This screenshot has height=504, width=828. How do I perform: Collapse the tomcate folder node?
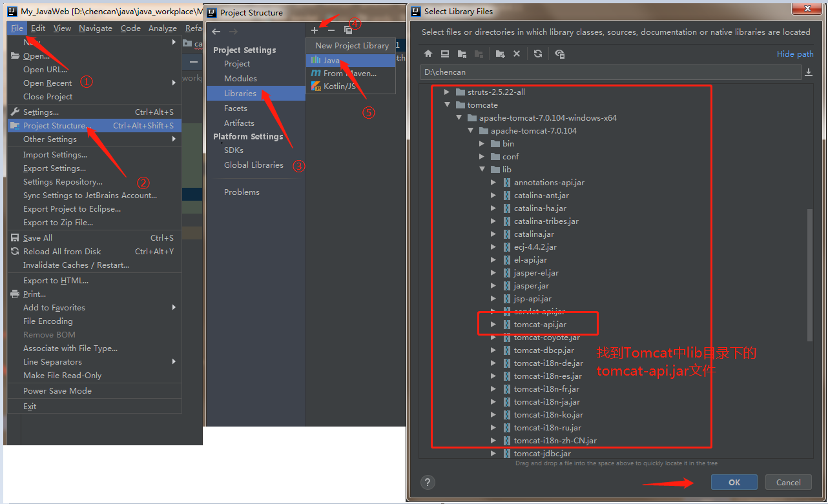pyautogui.click(x=446, y=105)
